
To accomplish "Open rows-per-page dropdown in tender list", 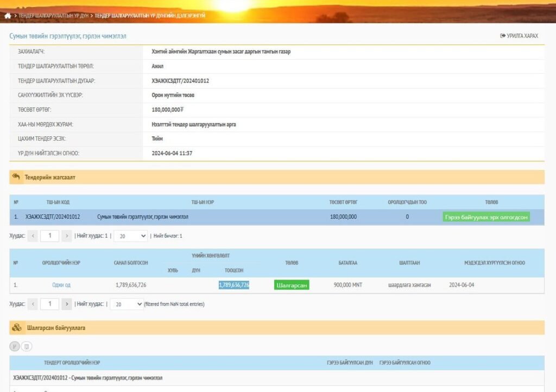I will tap(130, 236).
